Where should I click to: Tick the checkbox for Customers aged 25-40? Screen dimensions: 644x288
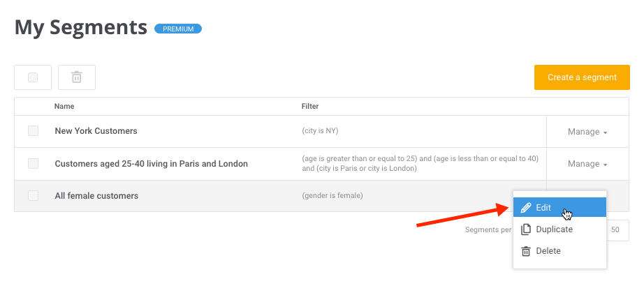(33, 163)
